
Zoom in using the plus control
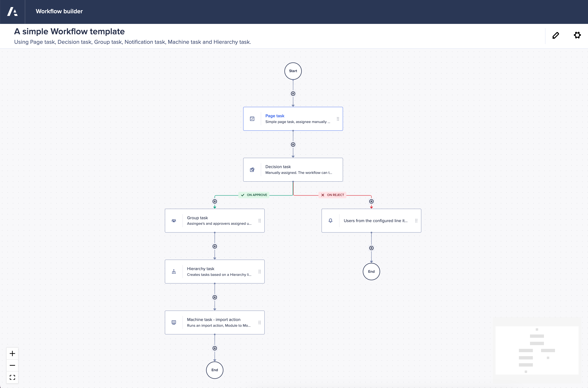[x=12, y=353]
